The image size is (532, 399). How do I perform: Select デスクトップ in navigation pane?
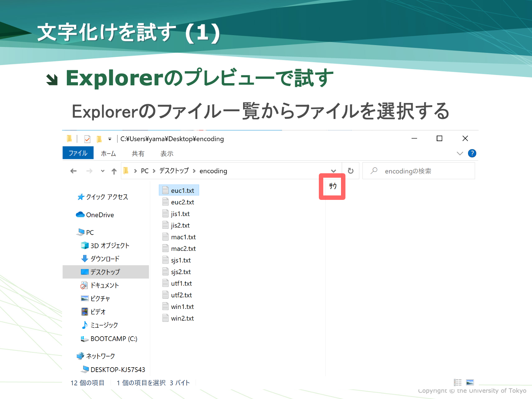[106, 272]
